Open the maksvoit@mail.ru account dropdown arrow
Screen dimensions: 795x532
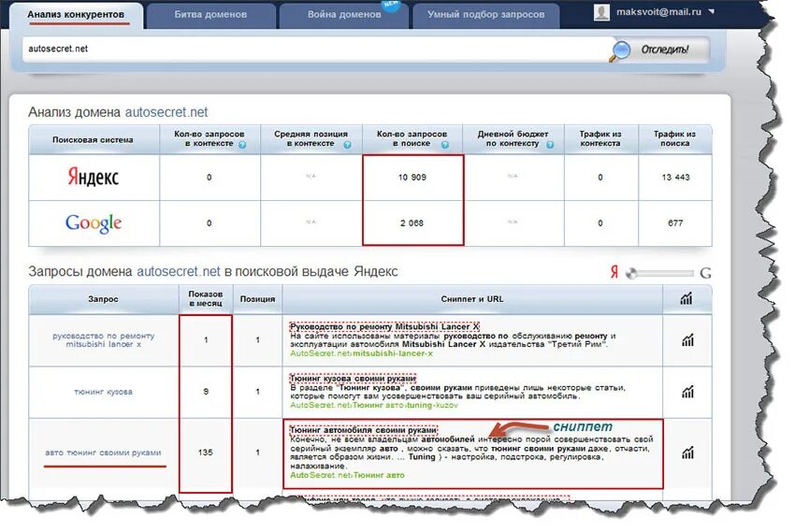point(712,11)
